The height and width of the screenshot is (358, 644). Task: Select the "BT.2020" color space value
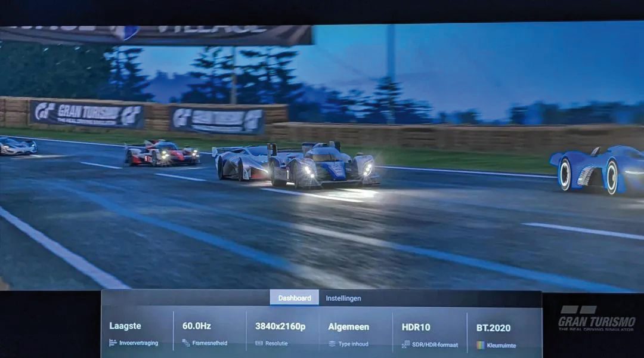pos(493,328)
